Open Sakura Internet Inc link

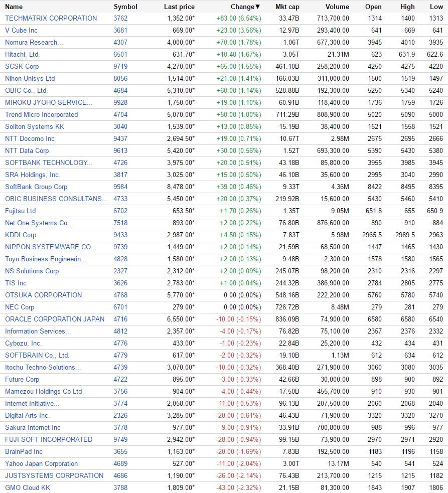(33, 428)
